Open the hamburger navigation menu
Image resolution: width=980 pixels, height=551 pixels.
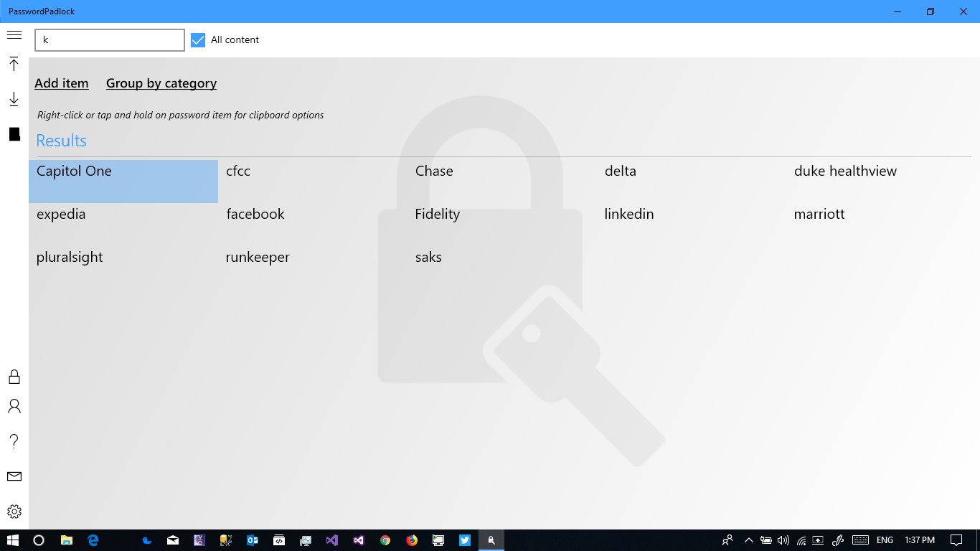click(x=14, y=34)
